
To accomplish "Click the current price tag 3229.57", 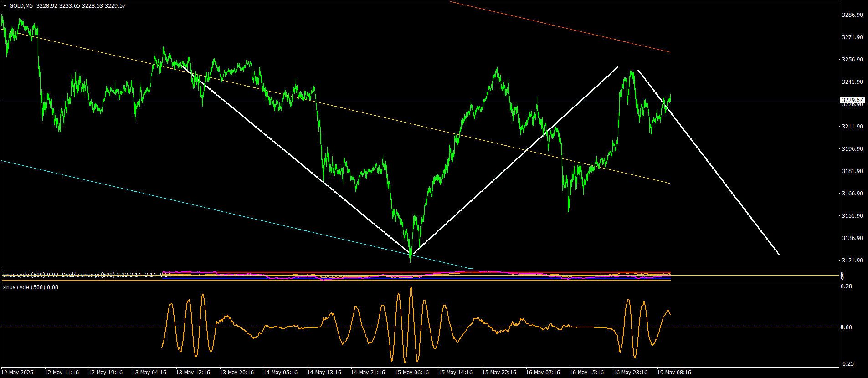I will [852, 100].
